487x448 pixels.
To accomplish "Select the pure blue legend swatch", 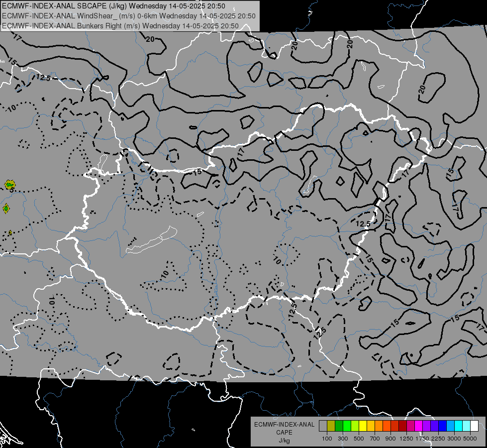I will (x=442, y=426).
